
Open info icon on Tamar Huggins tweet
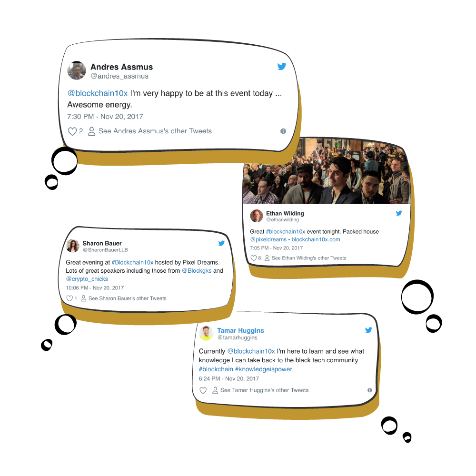pyautogui.click(x=370, y=390)
